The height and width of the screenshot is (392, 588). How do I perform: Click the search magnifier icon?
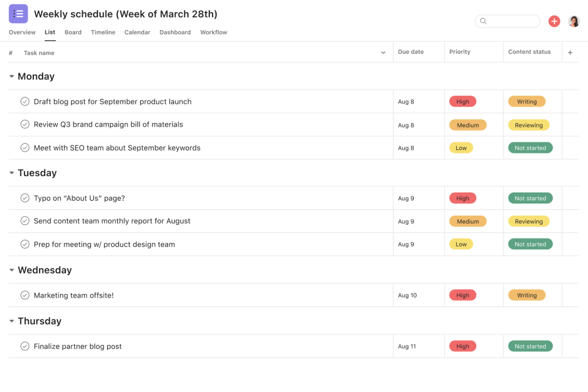[x=483, y=21]
